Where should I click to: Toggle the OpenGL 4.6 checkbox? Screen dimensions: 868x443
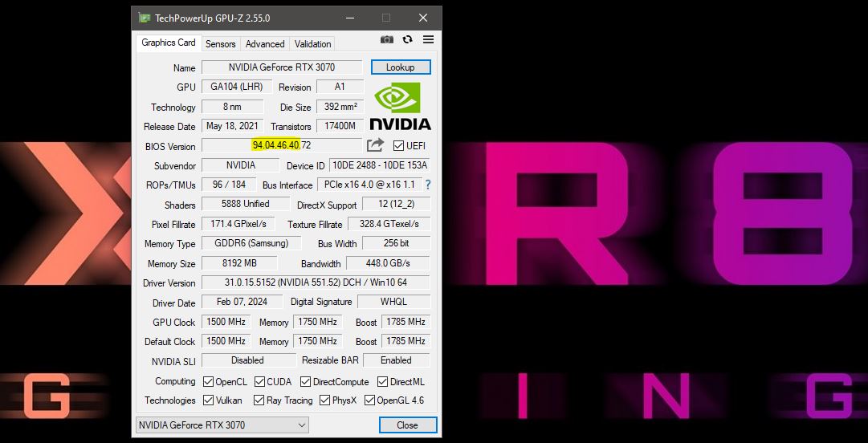[369, 400]
